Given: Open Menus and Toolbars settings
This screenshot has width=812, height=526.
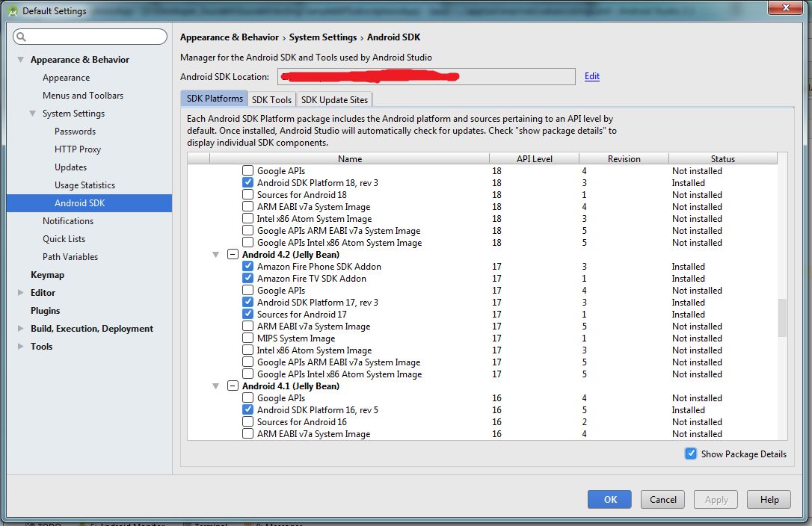Looking at the screenshot, I should 83,95.
